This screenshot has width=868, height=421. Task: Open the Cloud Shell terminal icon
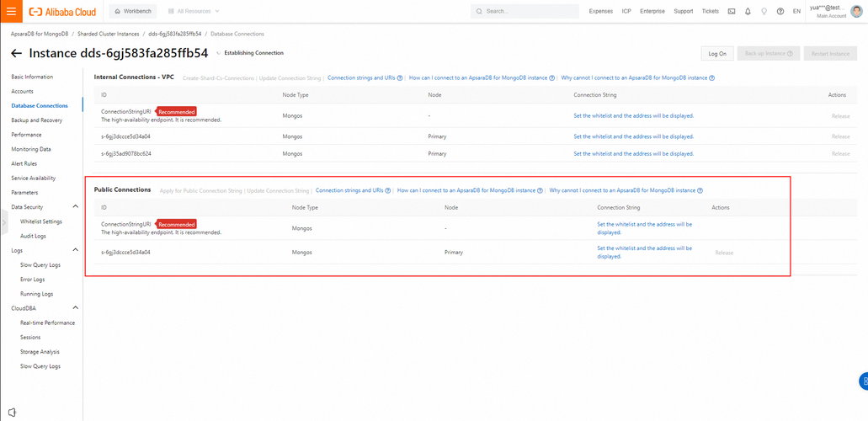pyautogui.click(x=732, y=11)
